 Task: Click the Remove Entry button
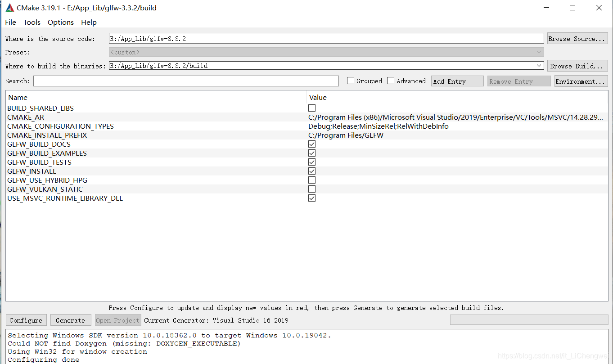pyautogui.click(x=519, y=81)
